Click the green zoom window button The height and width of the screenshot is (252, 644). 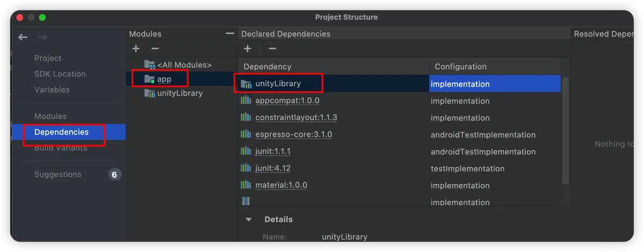[x=42, y=17]
